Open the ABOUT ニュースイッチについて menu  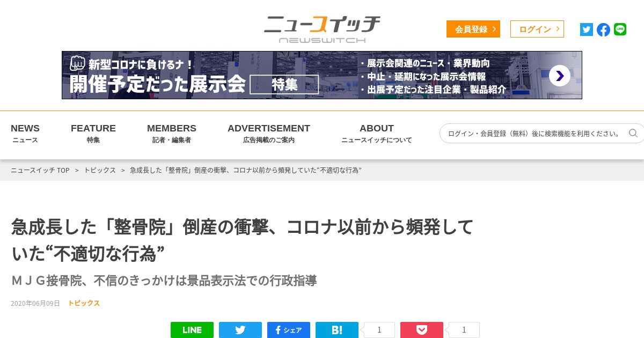click(x=377, y=134)
